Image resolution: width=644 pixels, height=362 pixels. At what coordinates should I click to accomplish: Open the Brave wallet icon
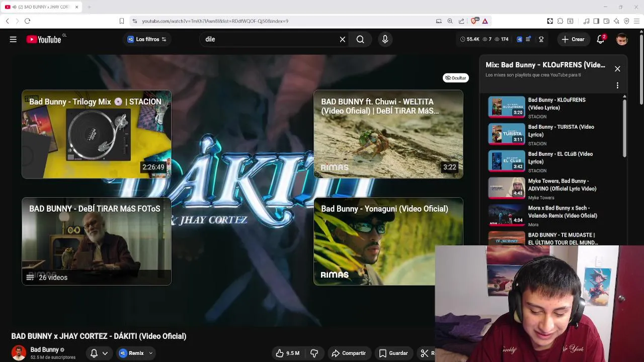pos(606,21)
